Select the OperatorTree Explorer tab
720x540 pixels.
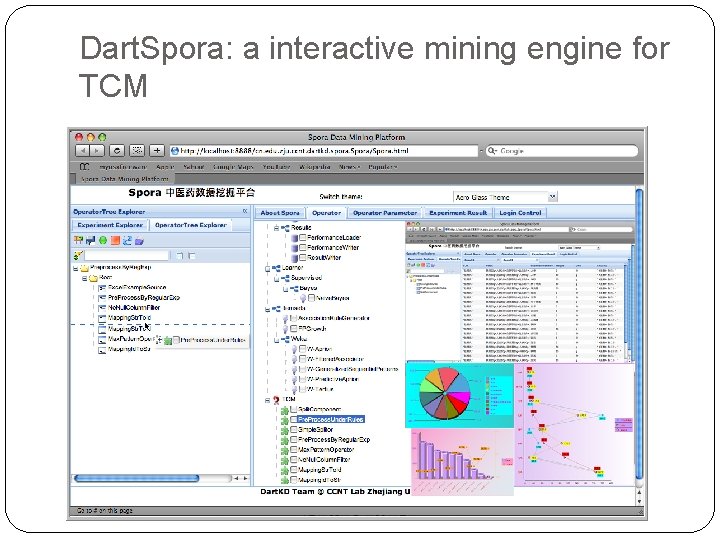pos(191,225)
